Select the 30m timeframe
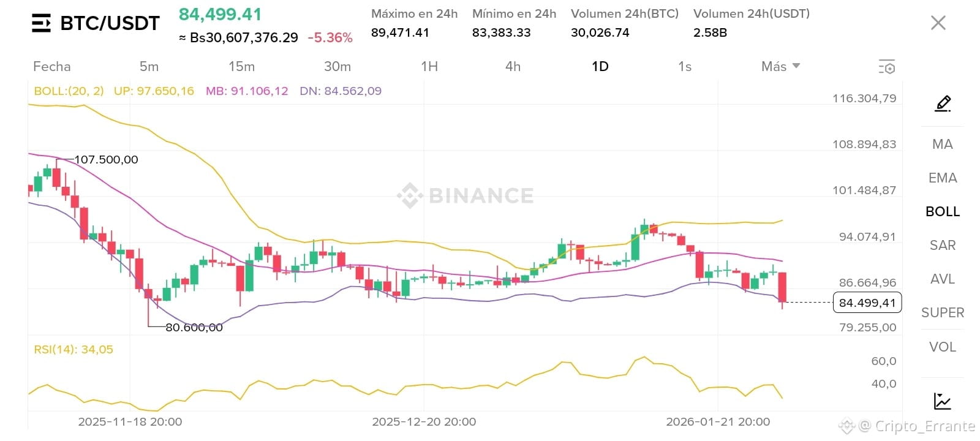The image size is (980, 441). click(337, 66)
